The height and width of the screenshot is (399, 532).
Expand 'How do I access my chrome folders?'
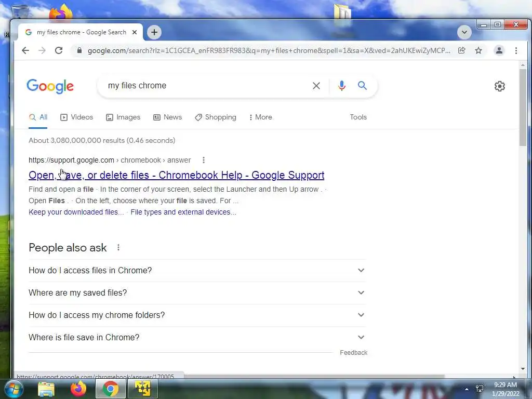197,315
